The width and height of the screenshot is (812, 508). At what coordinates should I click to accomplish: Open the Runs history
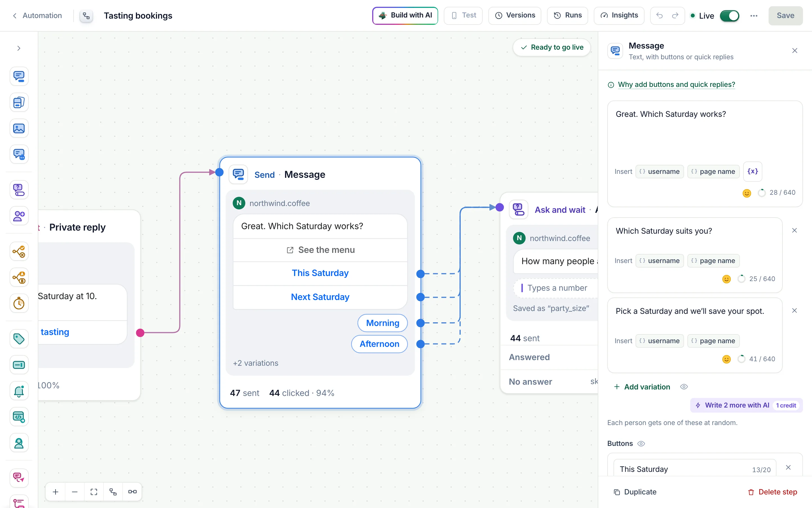tap(567, 16)
